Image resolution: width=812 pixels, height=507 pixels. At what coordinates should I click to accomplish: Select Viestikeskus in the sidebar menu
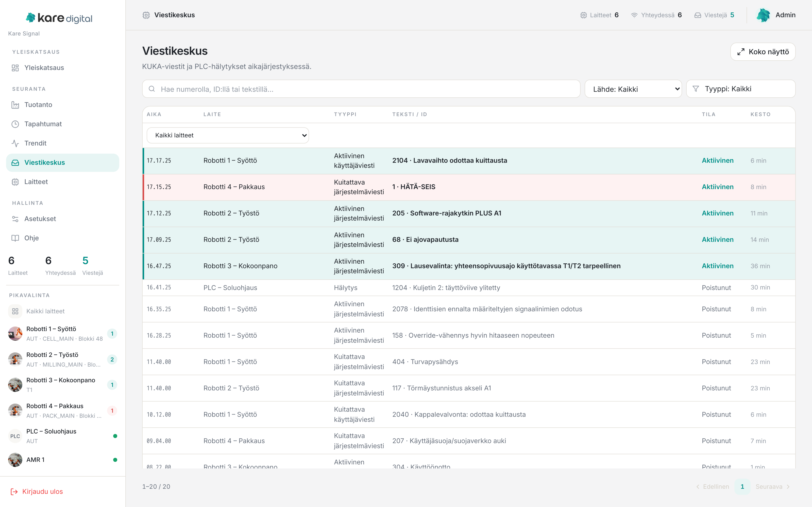63,163
